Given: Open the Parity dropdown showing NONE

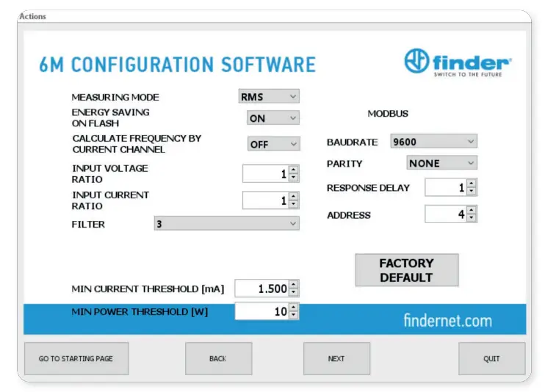Looking at the screenshot, I should [x=442, y=163].
